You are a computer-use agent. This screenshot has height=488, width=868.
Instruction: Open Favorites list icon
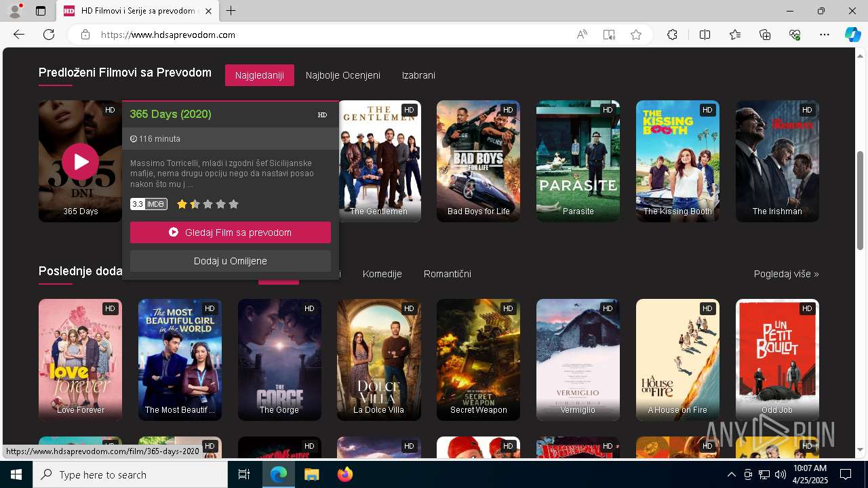pos(735,35)
